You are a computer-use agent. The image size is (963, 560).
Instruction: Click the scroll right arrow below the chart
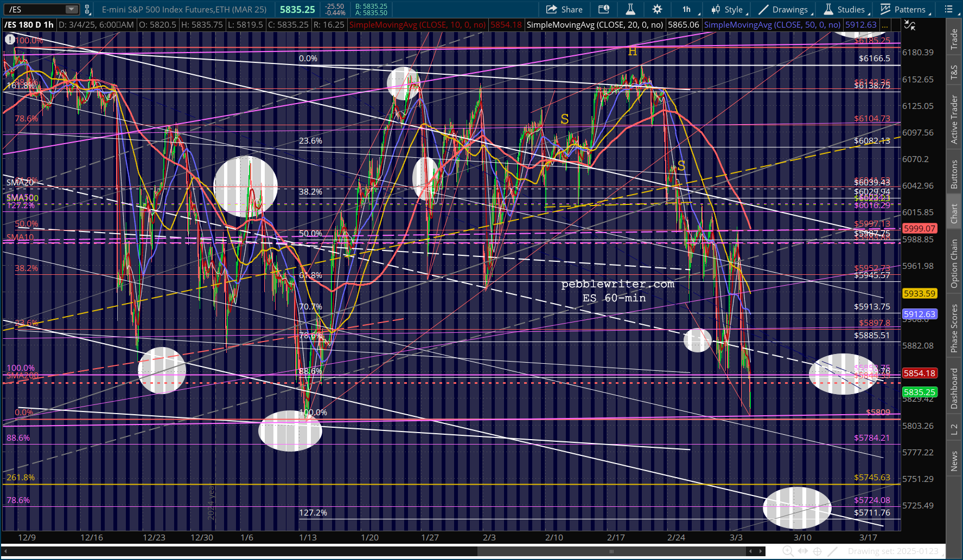(x=761, y=551)
